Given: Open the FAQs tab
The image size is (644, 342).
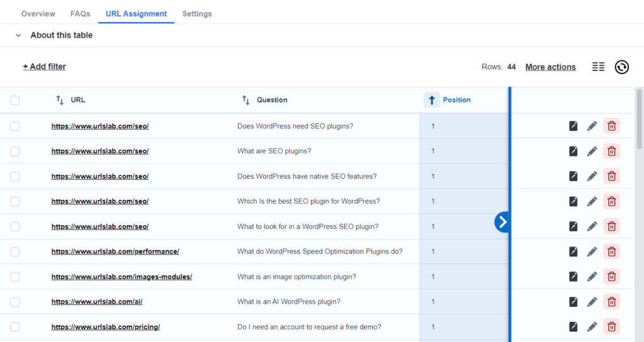Looking at the screenshot, I should pos(80,14).
